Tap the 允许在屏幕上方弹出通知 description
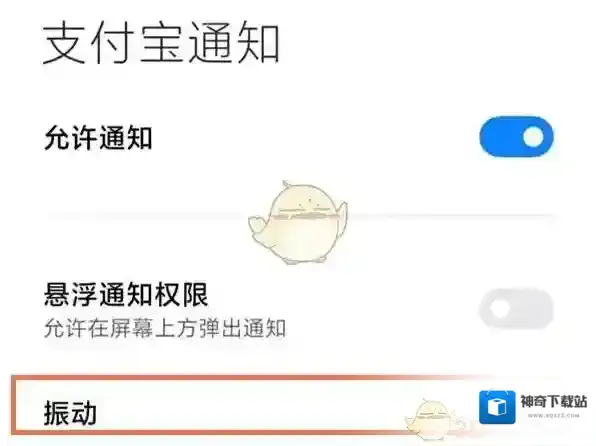Viewport: 596px width, 446px height. (165, 329)
